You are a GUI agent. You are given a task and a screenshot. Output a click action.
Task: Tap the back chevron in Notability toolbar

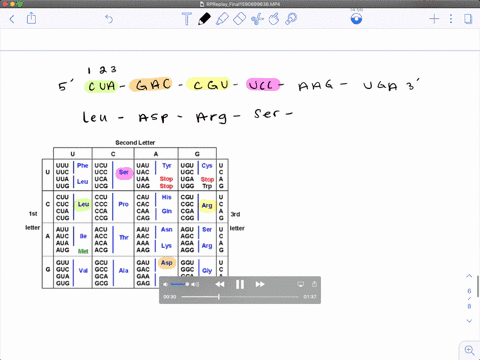(12, 19)
